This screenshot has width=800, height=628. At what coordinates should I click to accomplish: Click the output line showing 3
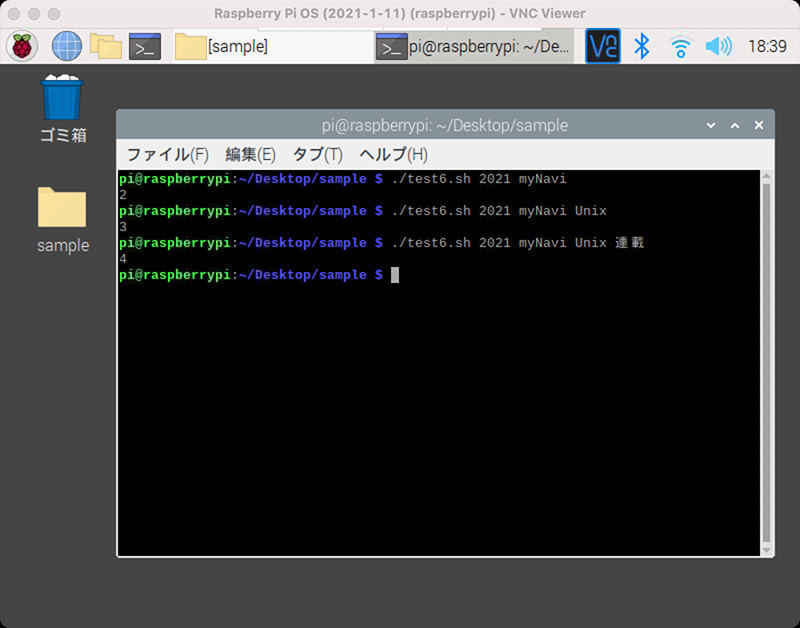point(123,227)
